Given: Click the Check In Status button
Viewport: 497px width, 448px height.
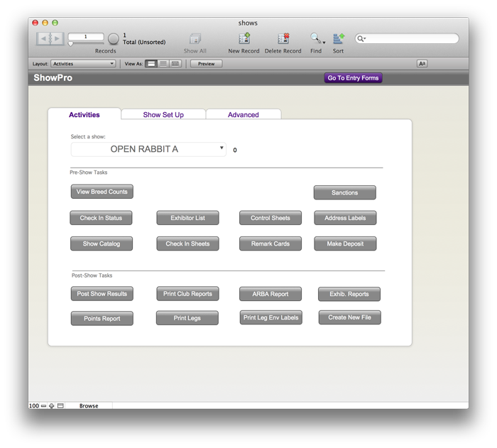Looking at the screenshot, I should point(101,218).
